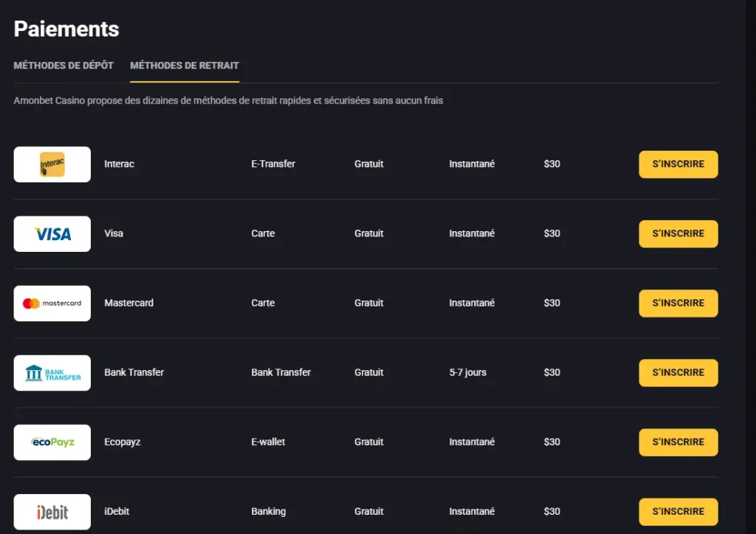Click S'inscrire button in Bank Transfer row
The height and width of the screenshot is (534, 756).
pos(678,373)
